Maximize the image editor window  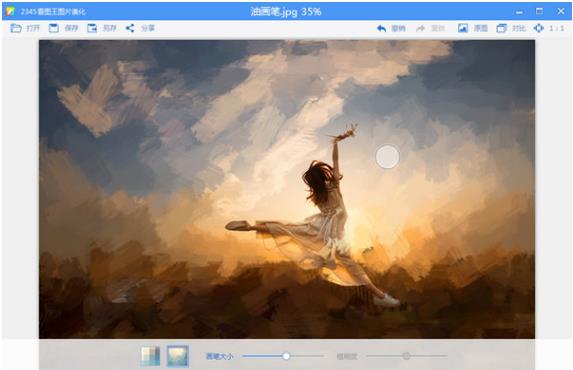pos(539,11)
